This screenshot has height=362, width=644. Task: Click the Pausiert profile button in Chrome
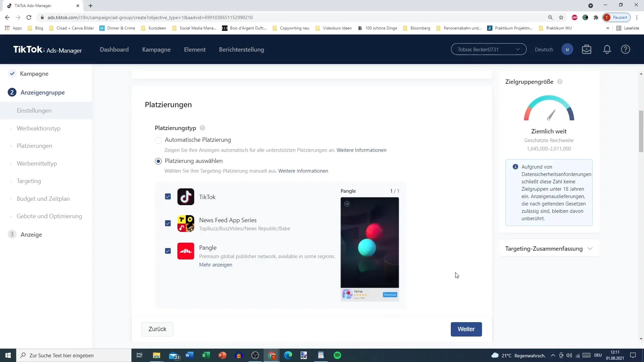[x=616, y=17]
